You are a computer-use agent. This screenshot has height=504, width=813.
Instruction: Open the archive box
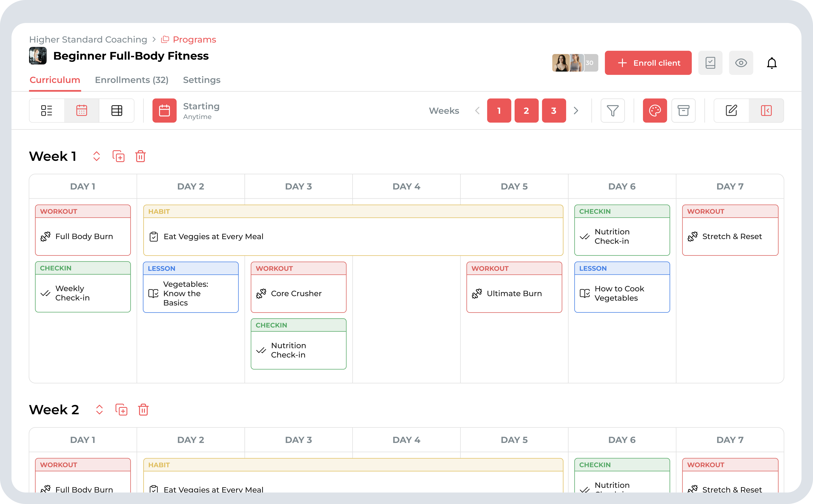click(683, 110)
